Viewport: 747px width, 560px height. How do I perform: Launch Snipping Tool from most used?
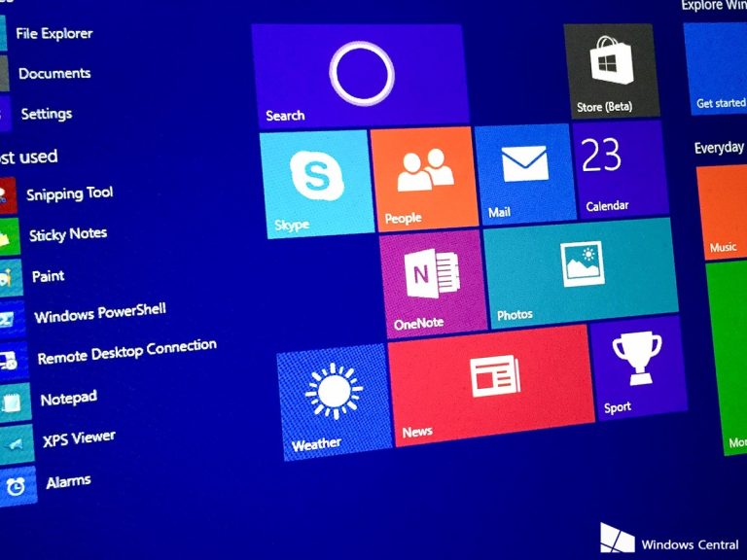point(68,193)
